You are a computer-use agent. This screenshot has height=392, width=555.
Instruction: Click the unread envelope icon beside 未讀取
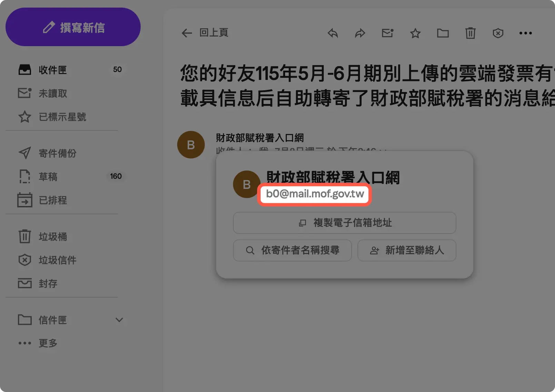tap(25, 93)
